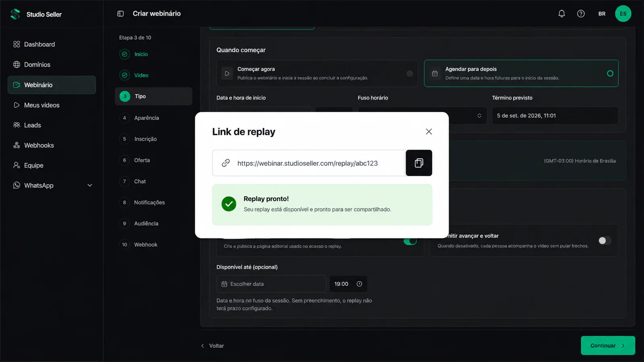Select Começar agora radio option
The image size is (644, 362).
coord(317,73)
